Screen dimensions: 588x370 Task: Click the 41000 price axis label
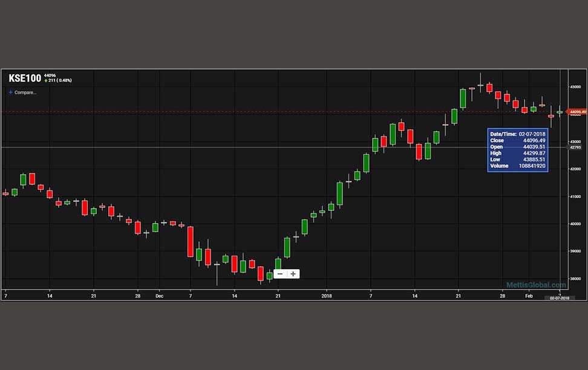(x=575, y=196)
